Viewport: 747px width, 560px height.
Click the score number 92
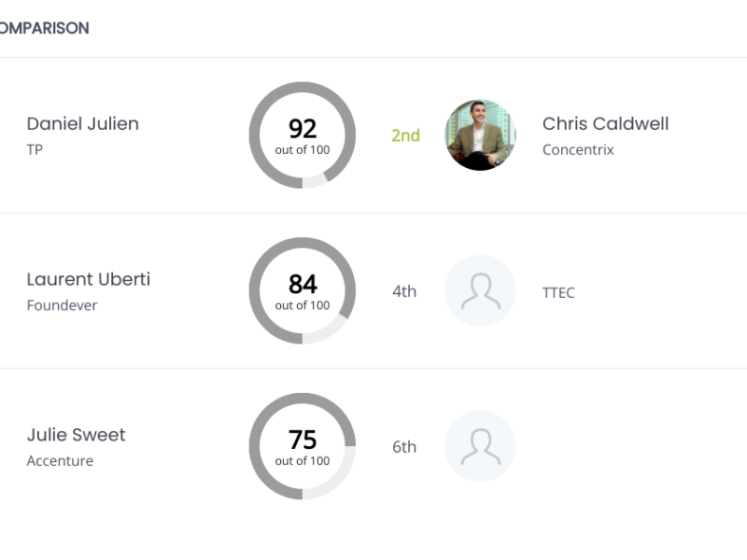coord(303,129)
